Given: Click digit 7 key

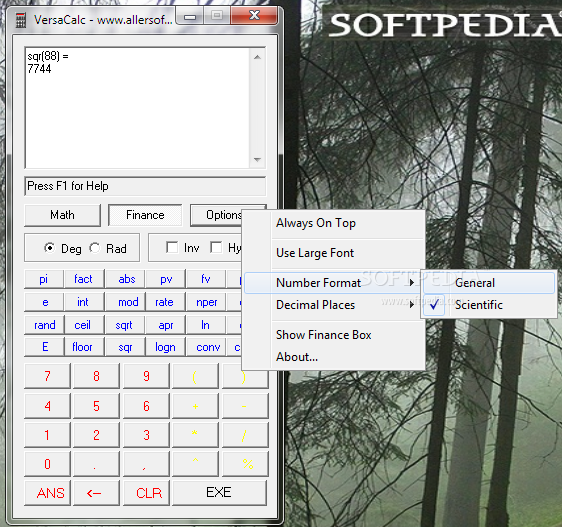Looking at the screenshot, I should (x=47, y=376).
